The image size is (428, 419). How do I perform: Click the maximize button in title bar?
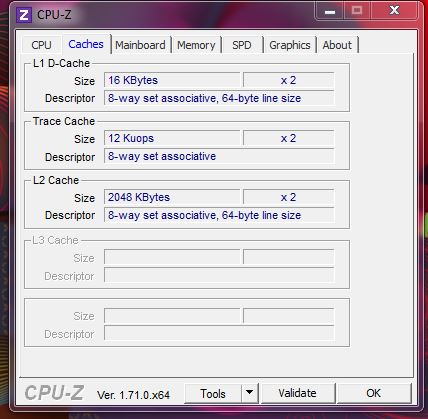coord(357,11)
